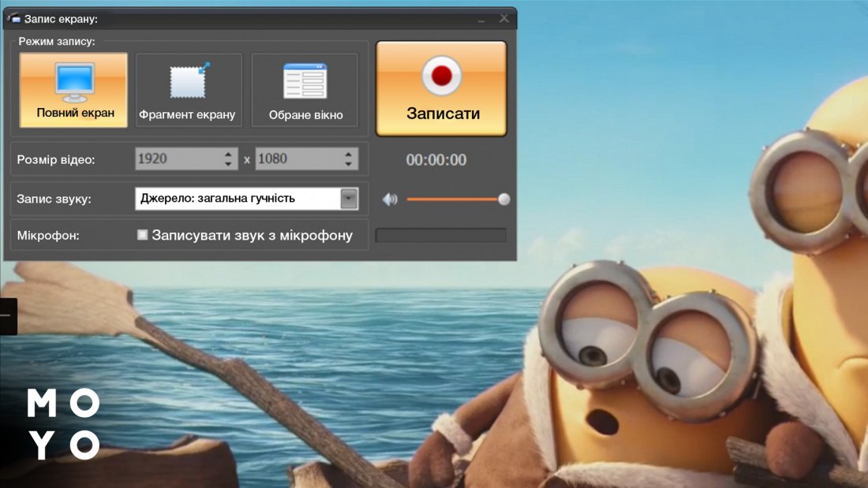This screenshot has height=488, width=868.
Task: Click the app icon in the title bar
Action: tap(13, 17)
